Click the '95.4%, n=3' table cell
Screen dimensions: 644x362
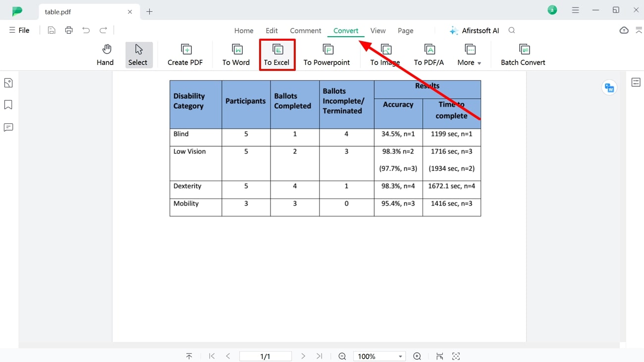tap(398, 207)
